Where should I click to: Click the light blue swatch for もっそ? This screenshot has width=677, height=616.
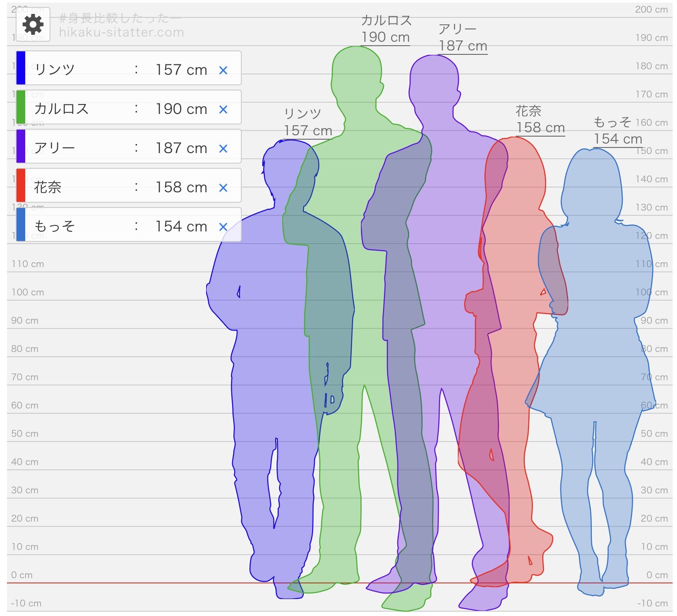[21, 224]
